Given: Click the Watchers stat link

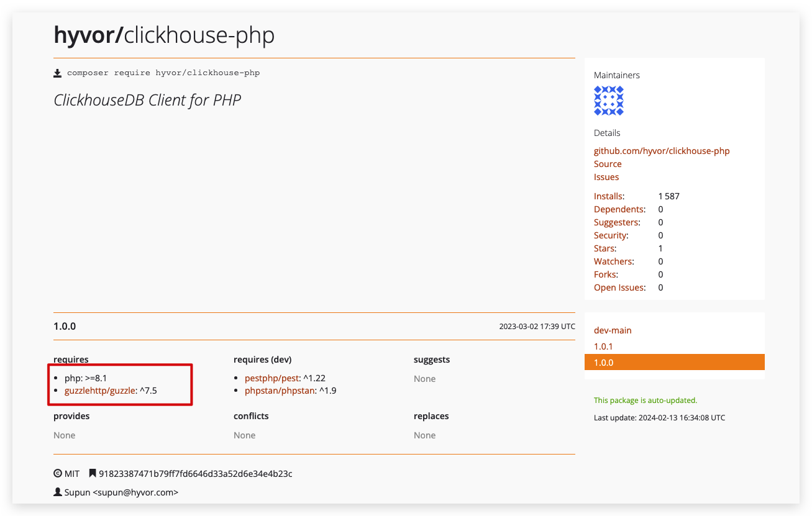Looking at the screenshot, I should 614,261.
